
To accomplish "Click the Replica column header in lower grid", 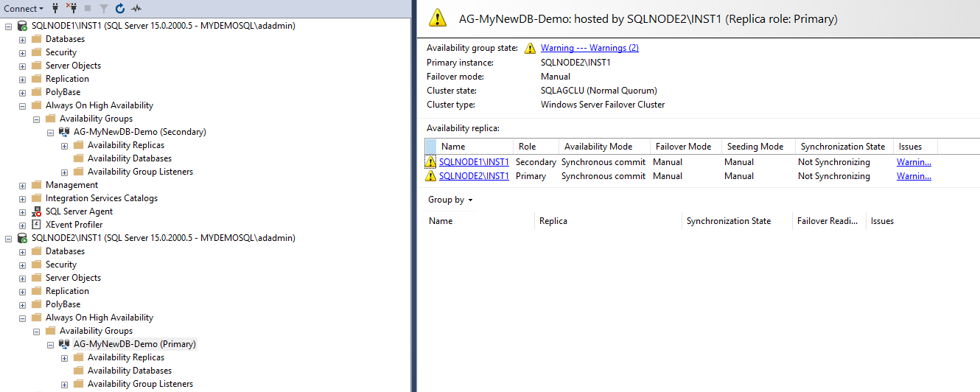I will click(608, 221).
